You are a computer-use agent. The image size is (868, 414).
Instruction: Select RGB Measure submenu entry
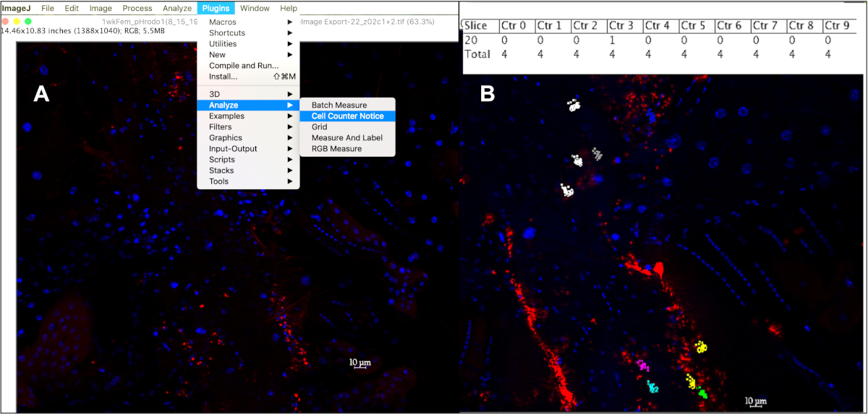coord(336,149)
